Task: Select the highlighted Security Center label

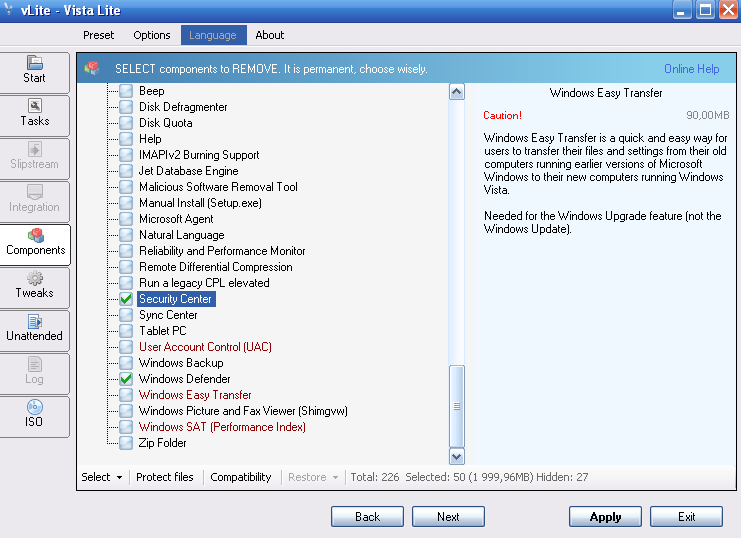Action: point(176,299)
